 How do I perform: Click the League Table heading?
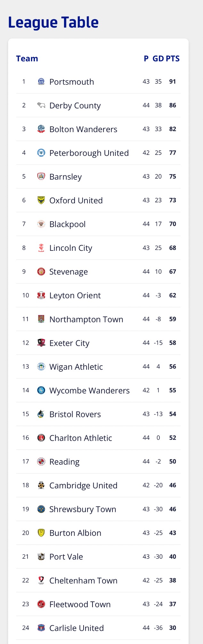tap(53, 22)
